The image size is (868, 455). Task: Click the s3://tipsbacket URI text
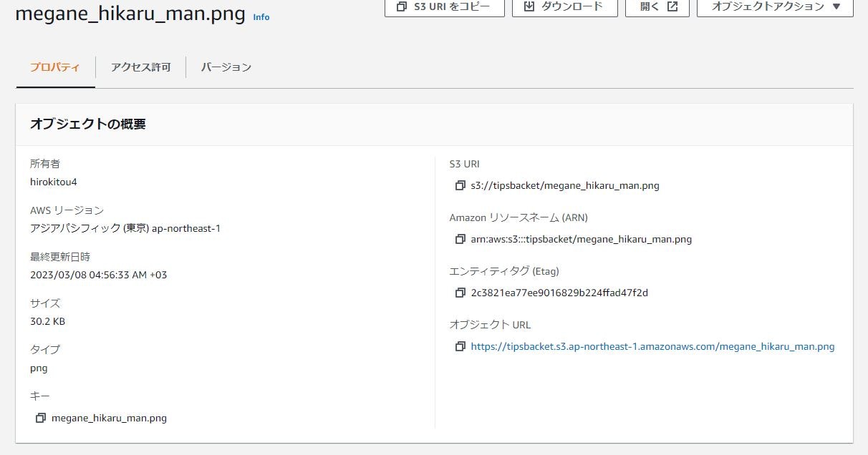(x=565, y=185)
